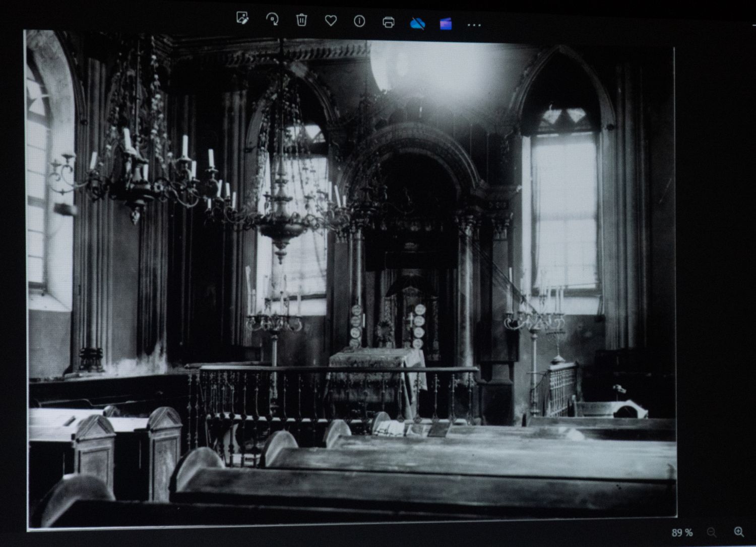The image size is (756, 547).
Task: Click the left chandelier in the photo
Action: [x=141, y=166]
